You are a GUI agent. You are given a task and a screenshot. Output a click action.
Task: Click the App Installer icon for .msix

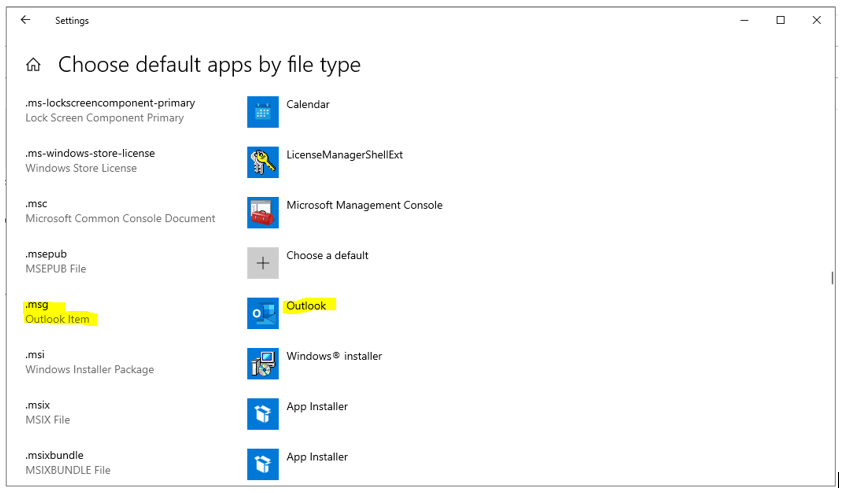pos(263,414)
